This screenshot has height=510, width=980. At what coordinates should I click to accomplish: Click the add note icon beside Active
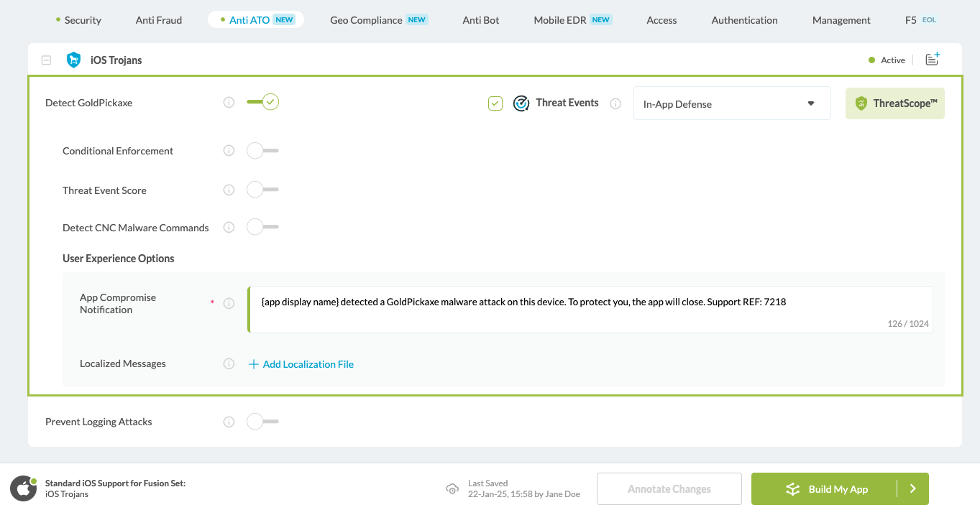(932, 60)
